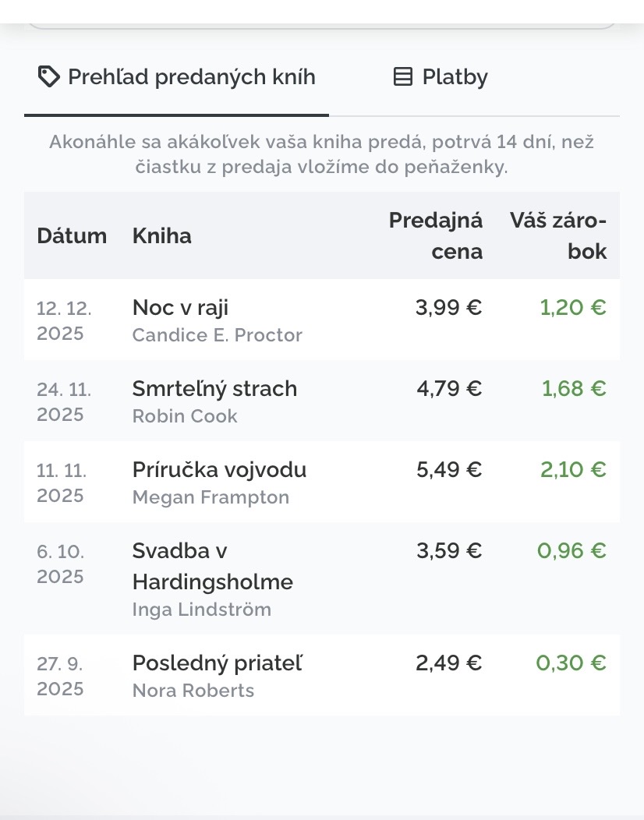Click the 12. 12. 2025 date cell
Screen dimensions: 644x820
pyautogui.click(x=64, y=320)
